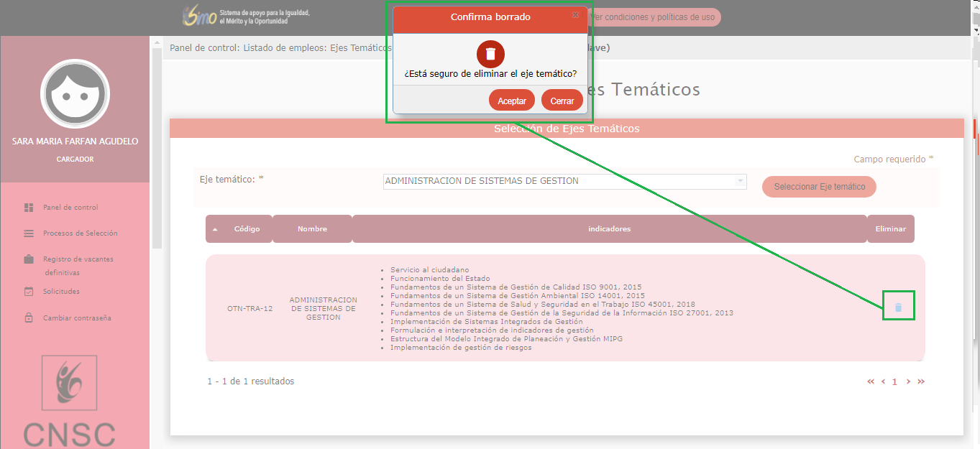This screenshot has height=449, width=980.
Task: Open Ver condiciones y políticas de uso
Action: click(x=653, y=17)
